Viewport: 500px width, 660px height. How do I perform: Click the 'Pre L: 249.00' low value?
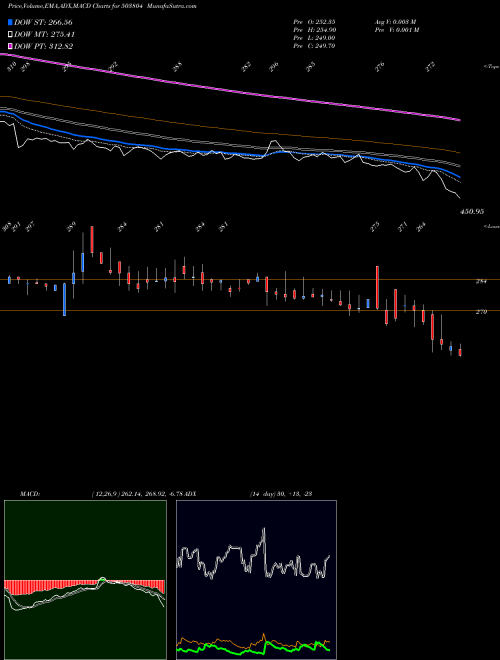[314, 38]
